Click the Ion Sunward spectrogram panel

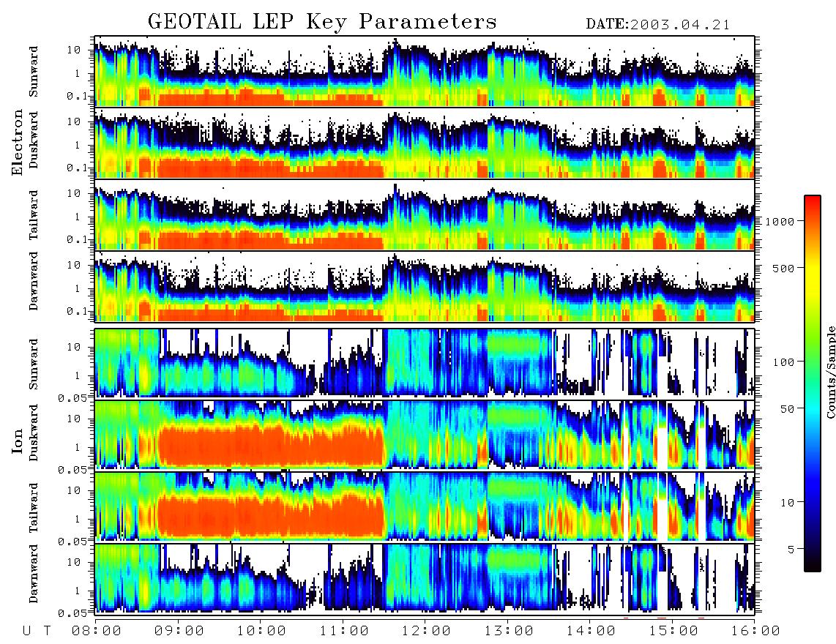coord(425,363)
